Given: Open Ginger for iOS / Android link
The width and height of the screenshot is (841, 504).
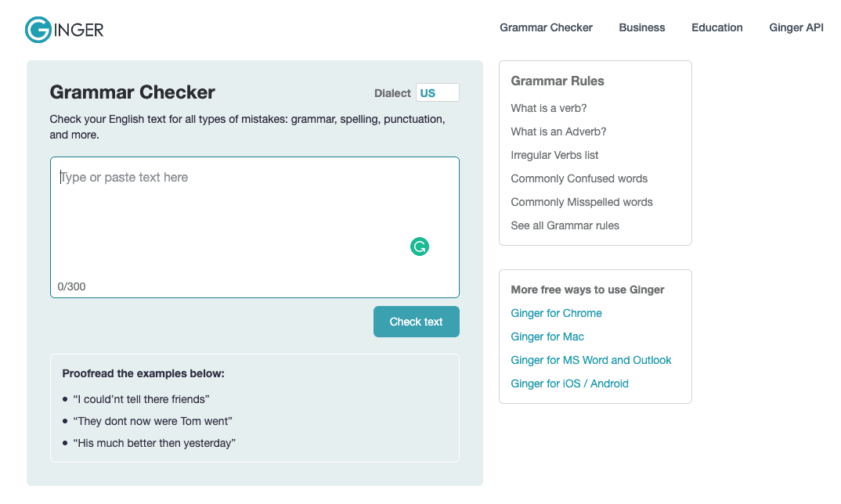Looking at the screenshot, I should (x=569, y=383).
